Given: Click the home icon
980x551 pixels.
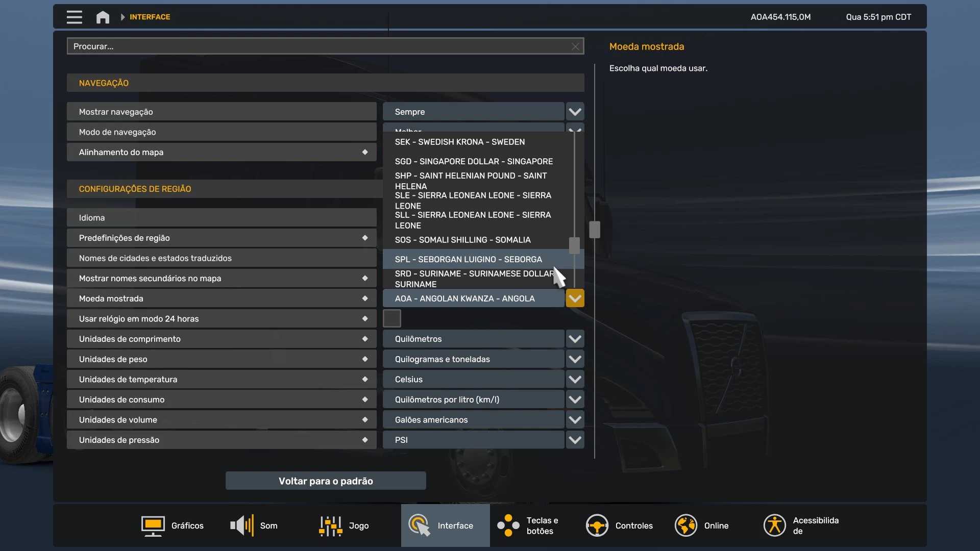Looking at the screenshot, I should point(103,17).
